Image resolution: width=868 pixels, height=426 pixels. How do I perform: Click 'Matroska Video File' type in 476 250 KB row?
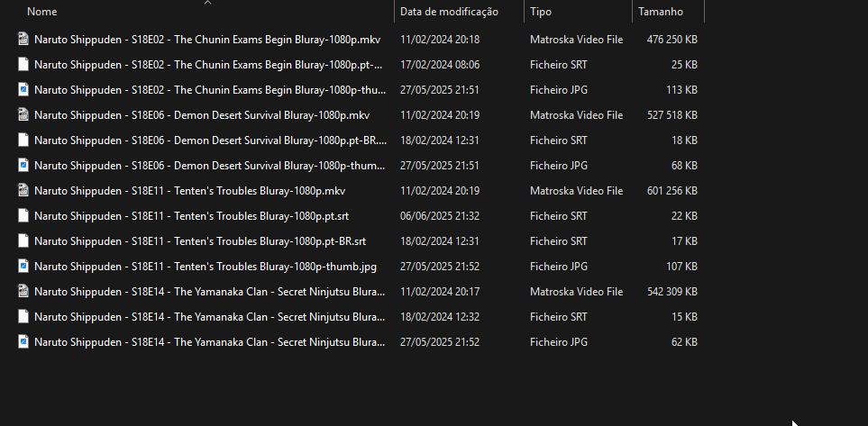(576, 40)
